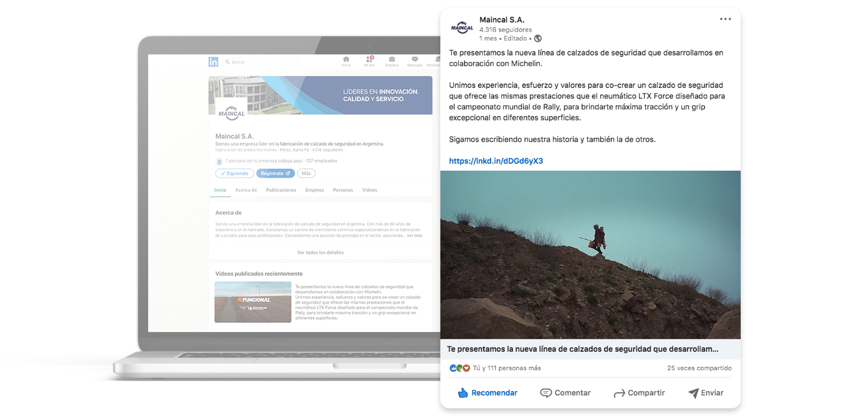Viewport: 868px width, 420px height.
Task: Expand about text with ver más
Action: click(x=414, y=235)
